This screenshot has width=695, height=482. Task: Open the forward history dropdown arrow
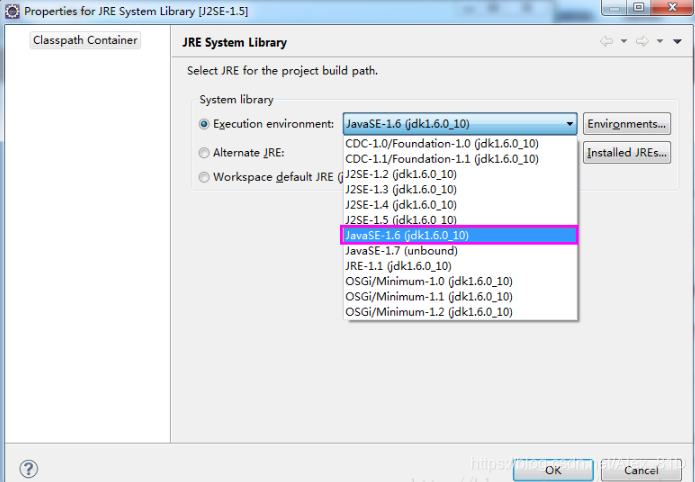pyautogui.click(x=661, y=42)
